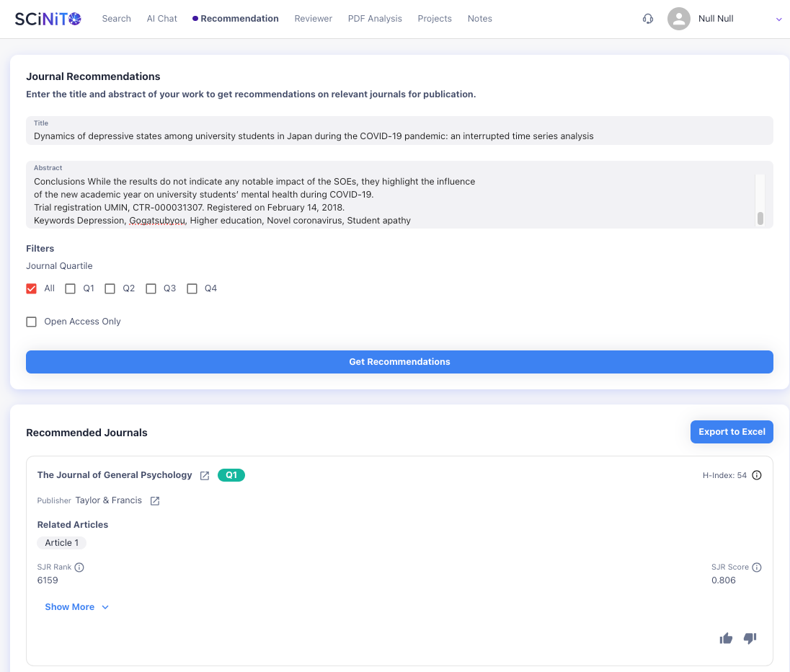Go to the PDF Analysis page

pyautogui.click(x=375, y=19)
